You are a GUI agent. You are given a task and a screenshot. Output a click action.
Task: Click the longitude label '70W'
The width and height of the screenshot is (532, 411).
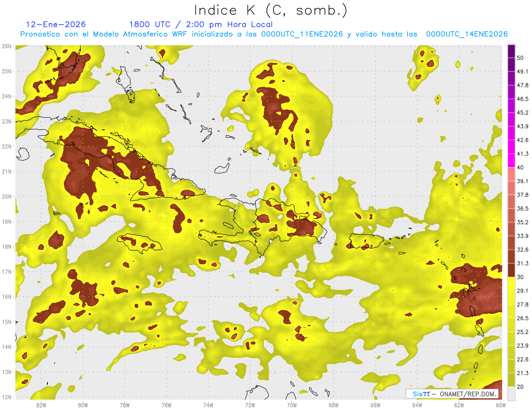(x=292, y=405)
